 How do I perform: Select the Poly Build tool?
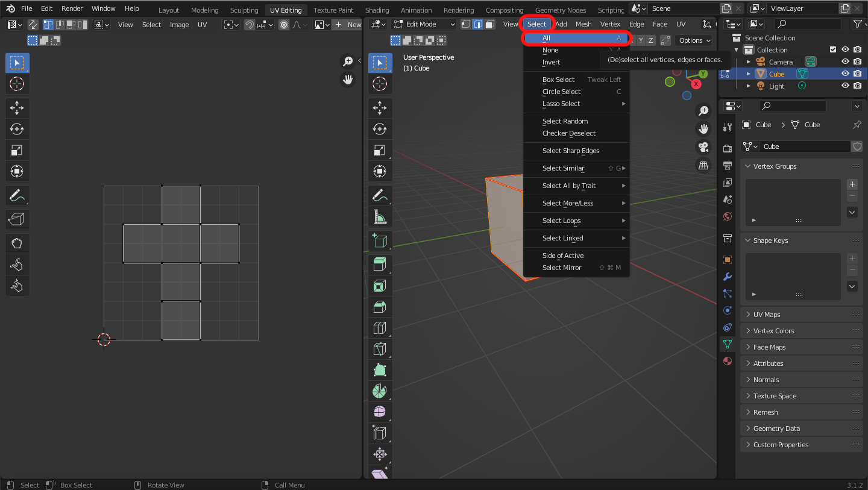pyautogui.click(x=379, y=370)
